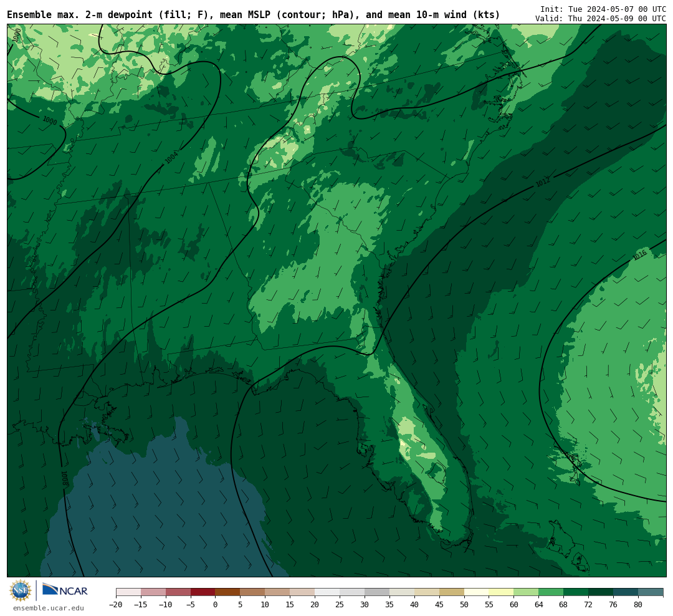Click the -10 colorbar tick label
This screenshot has width=673, height=616.
[x=166, y=605]
